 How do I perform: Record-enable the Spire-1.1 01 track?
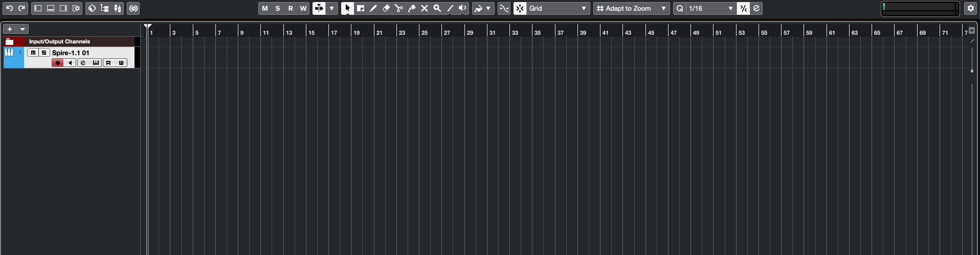tap(58, 63)
